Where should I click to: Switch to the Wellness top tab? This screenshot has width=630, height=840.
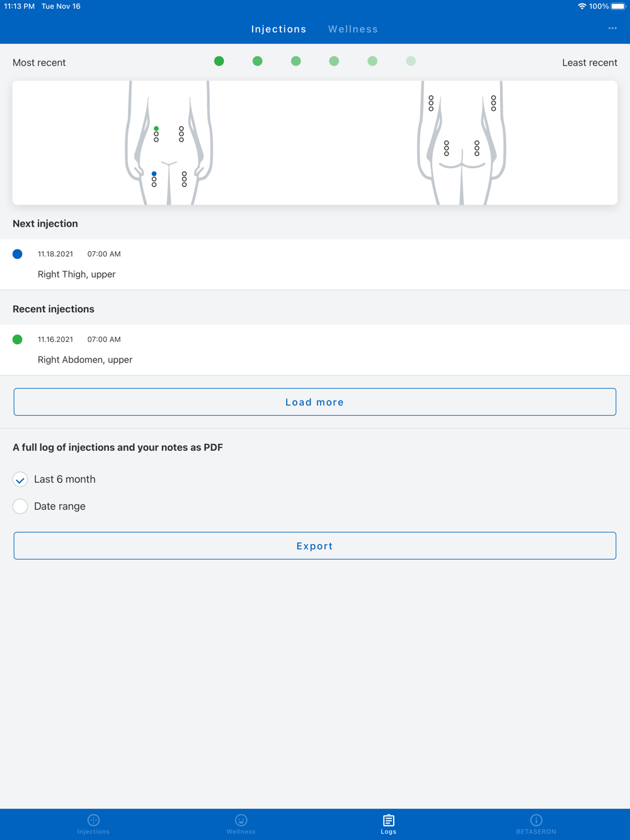pos(353,29)
